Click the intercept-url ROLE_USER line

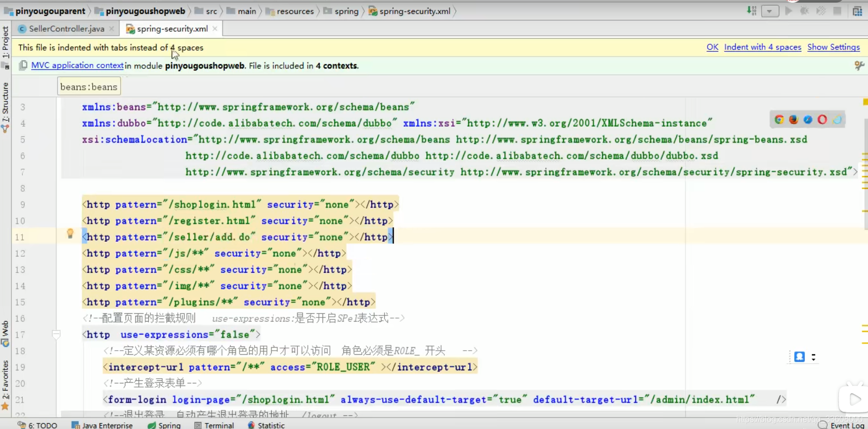(x=290, y=367)
